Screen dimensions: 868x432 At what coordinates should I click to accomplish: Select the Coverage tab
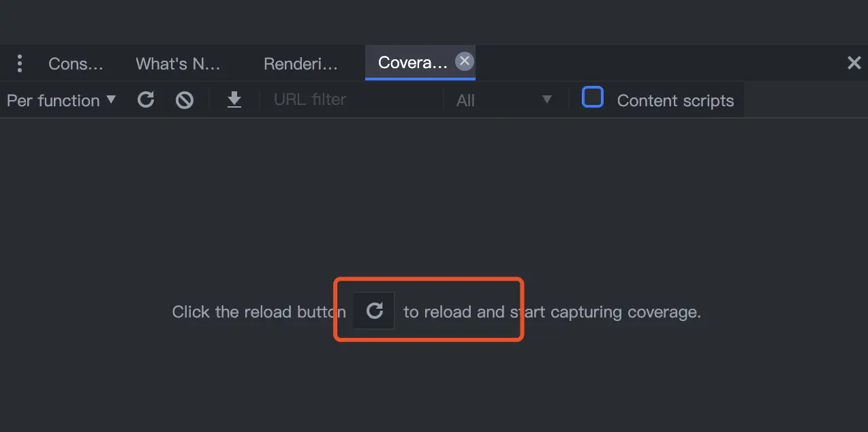tap(413, 63)
